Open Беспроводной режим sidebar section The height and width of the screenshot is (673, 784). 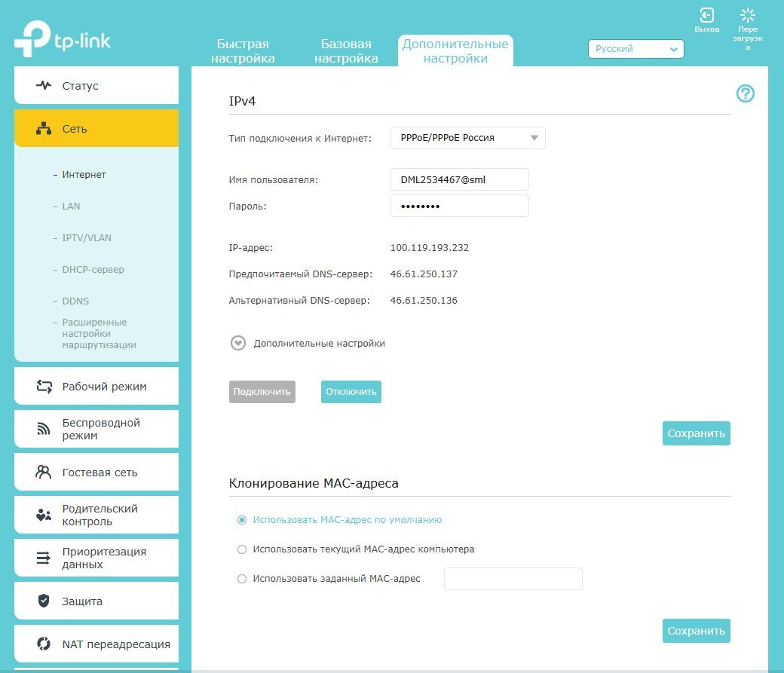(x=96, y=429)
